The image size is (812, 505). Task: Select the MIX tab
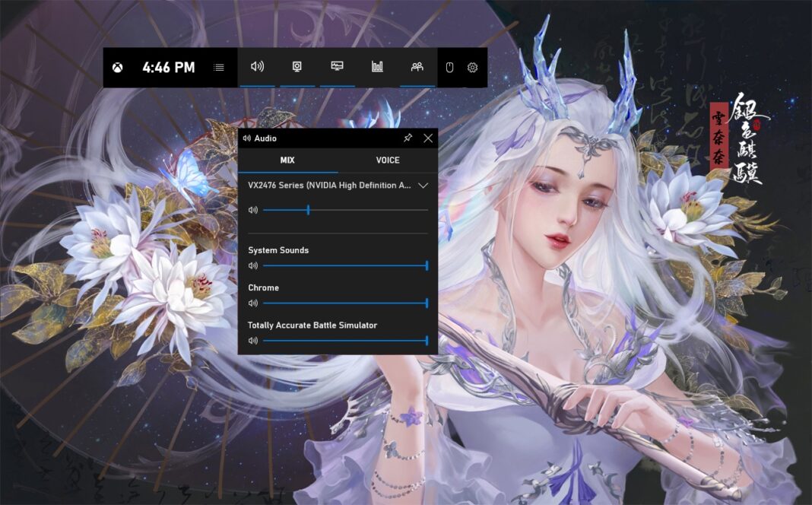pyautogui.click(x=287, y=160)
